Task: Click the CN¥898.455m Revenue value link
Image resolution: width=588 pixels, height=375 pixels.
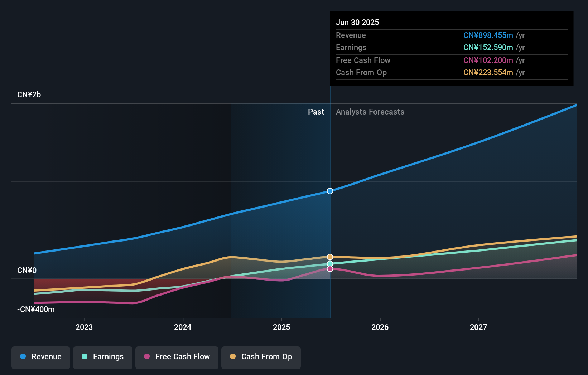Action: [488, 35]
